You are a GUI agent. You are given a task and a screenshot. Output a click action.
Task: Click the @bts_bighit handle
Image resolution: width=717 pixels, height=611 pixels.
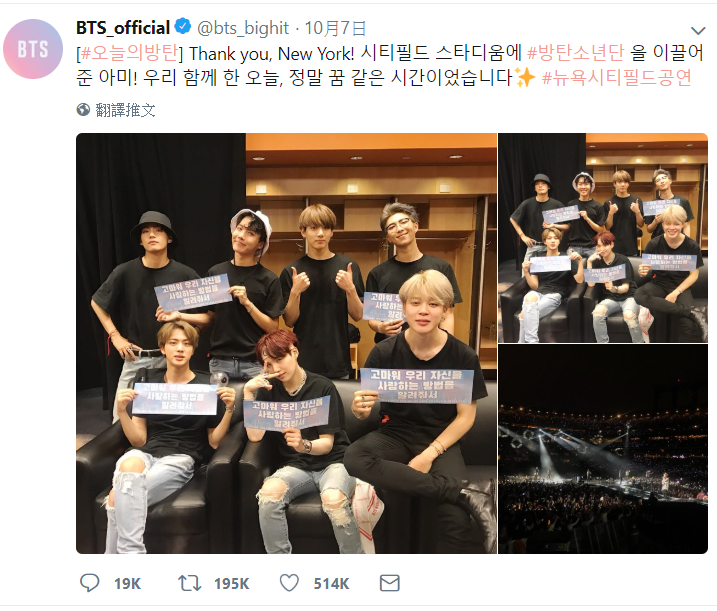[x=243, y=28]
